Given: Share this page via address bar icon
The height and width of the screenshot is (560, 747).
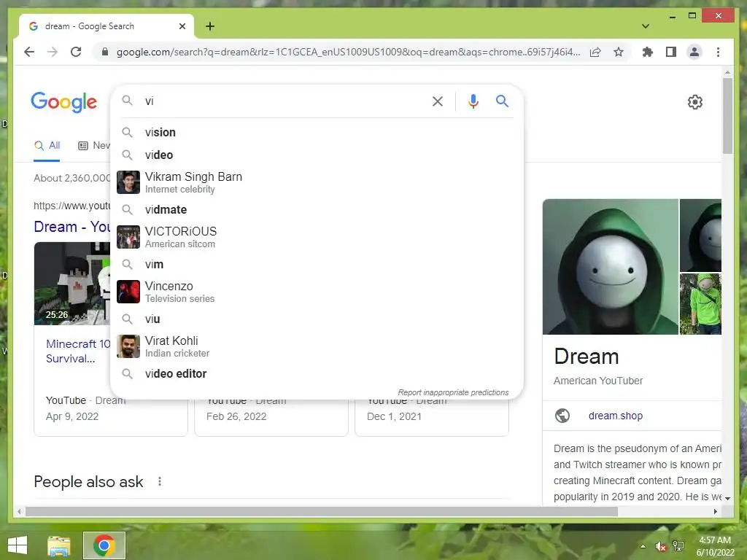Looking at the screenshot, I should tap(595, 52).
